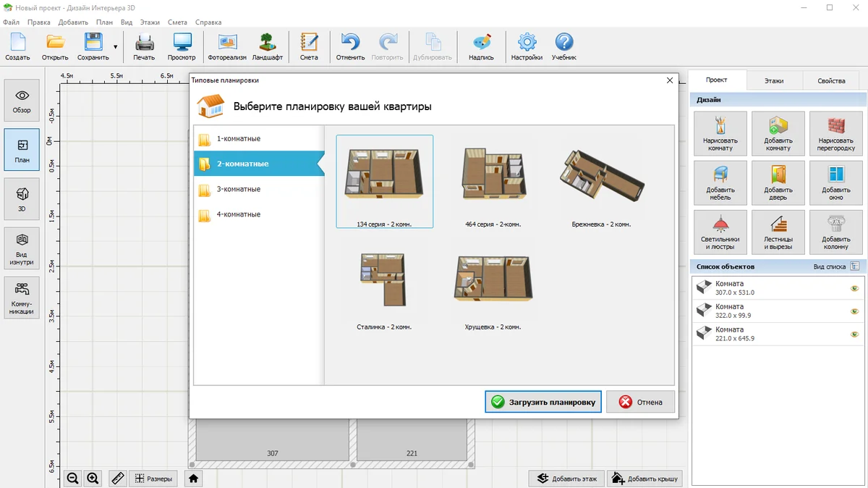Select the Коммуникации sidebar tool
This screenshot has width=868, height=488.
[x=22, y=297]
